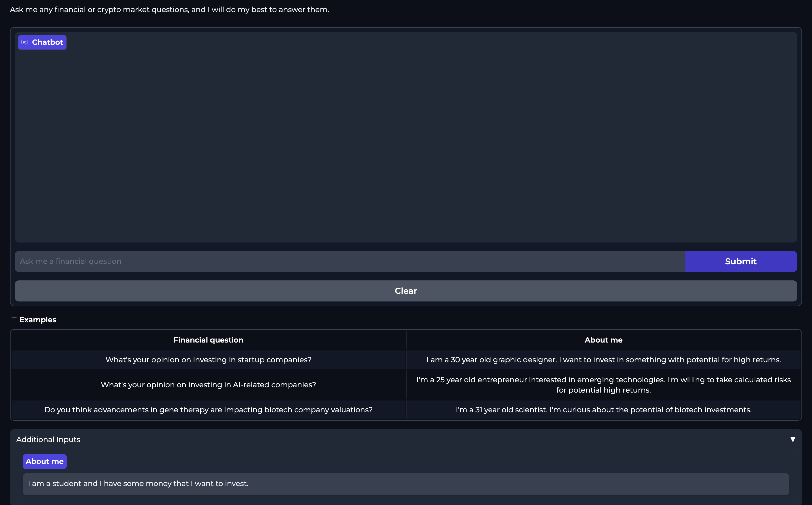
Task: Click the Clear button
Action: coord(406,291)
